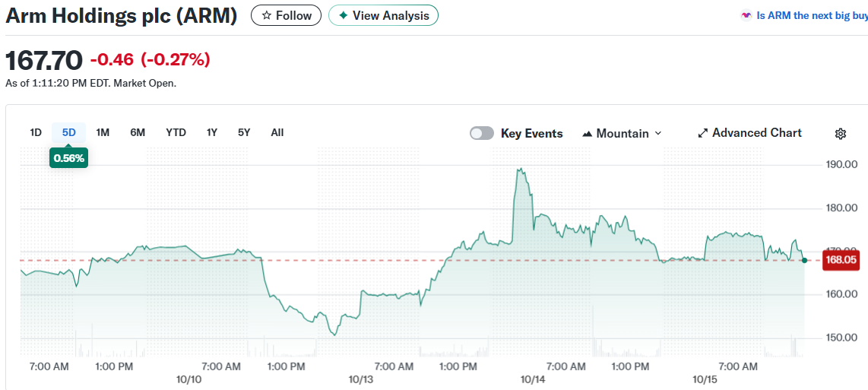Click the star icon in Follow button
The image size is (868, 390).
pos(266,15)
